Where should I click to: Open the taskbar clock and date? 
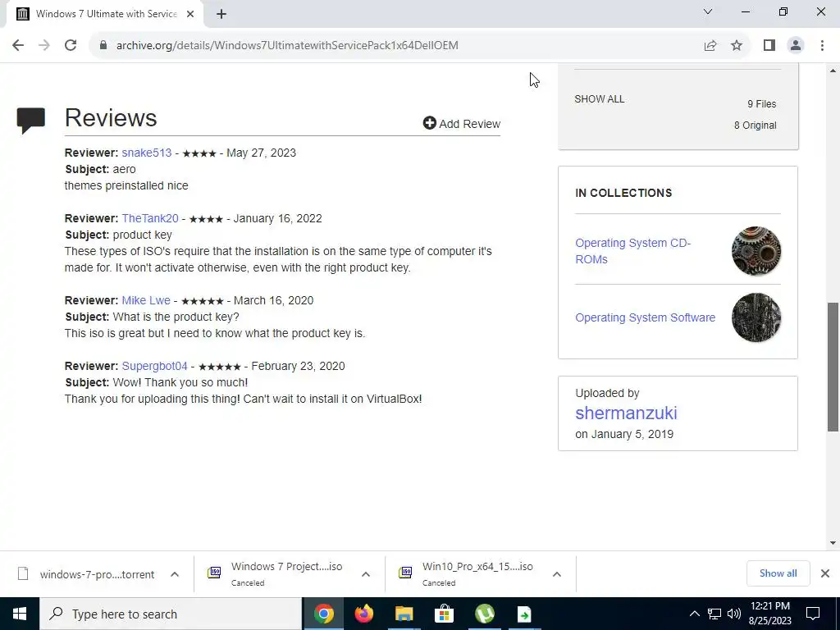tap(769, 614)
